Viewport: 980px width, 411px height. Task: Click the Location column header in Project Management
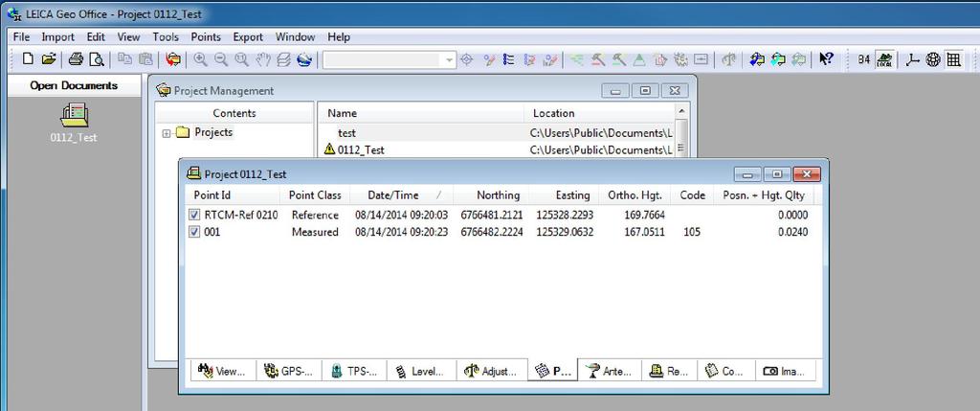pos(600,113)
